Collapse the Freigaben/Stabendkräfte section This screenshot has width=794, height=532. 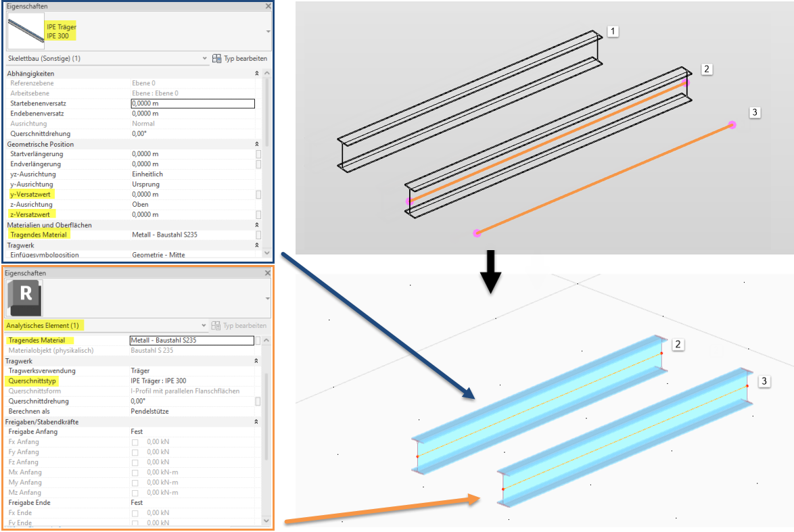256,422
